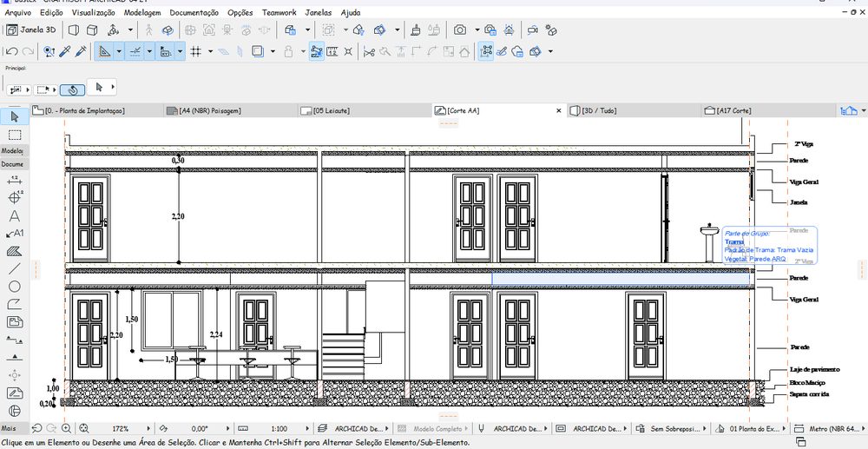Expand the Mais tools section
Image resolution: width=868 pixels, height=449 pixels.
[x=9, y=428]
